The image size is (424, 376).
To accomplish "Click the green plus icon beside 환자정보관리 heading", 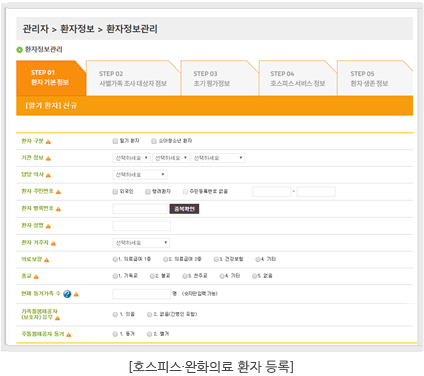I will point(19,50).
